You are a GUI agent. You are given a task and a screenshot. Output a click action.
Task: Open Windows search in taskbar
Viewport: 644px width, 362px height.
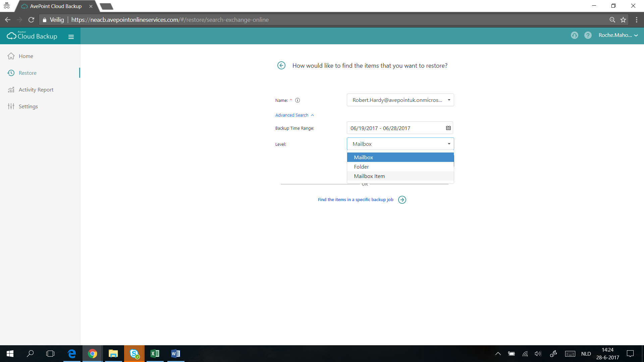tap(30, 354)
